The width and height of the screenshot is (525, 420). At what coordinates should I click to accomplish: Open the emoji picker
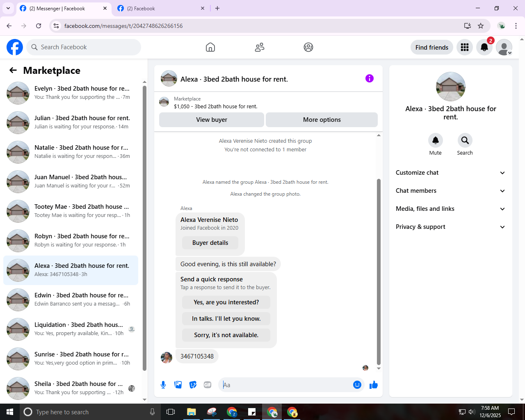pos(357,385)
